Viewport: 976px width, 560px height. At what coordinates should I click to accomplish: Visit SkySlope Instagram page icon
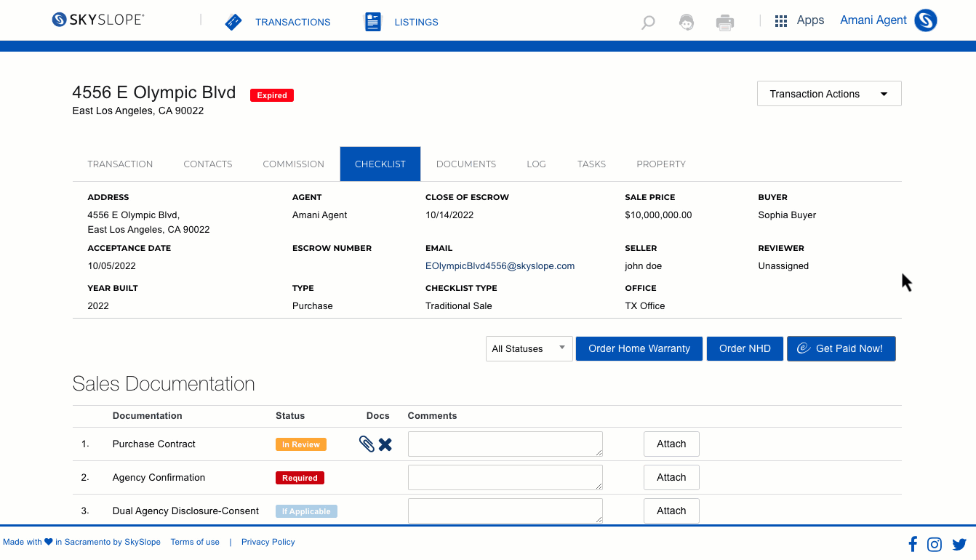(x=935, y=544)
